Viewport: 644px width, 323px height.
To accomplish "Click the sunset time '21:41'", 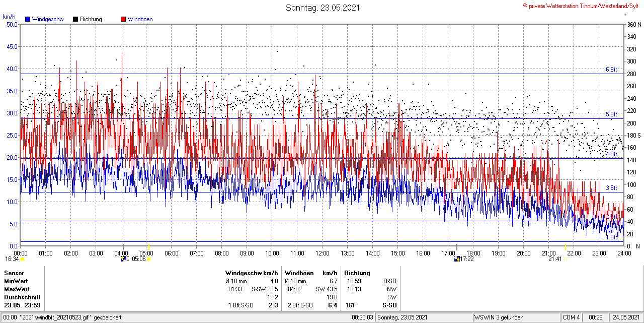I will [555, 259].
